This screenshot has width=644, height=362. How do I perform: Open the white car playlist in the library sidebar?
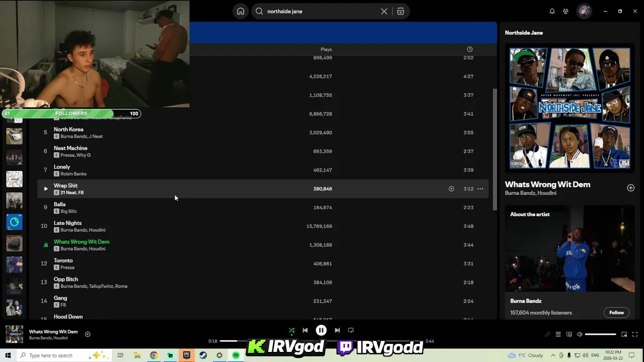[x=14, y=136]
